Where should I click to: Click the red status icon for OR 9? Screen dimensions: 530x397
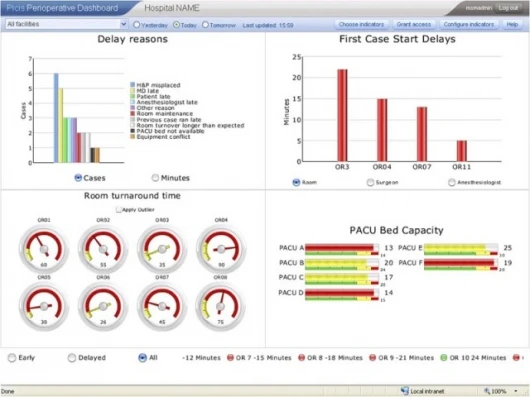pyautogui.click(x=372, y=357)
